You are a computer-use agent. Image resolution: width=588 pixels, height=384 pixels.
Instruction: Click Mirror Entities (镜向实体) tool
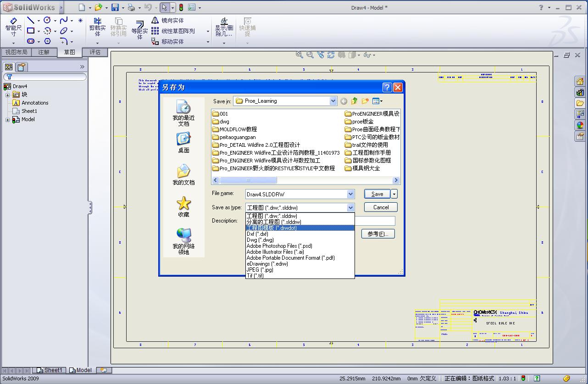pos(168,20)
